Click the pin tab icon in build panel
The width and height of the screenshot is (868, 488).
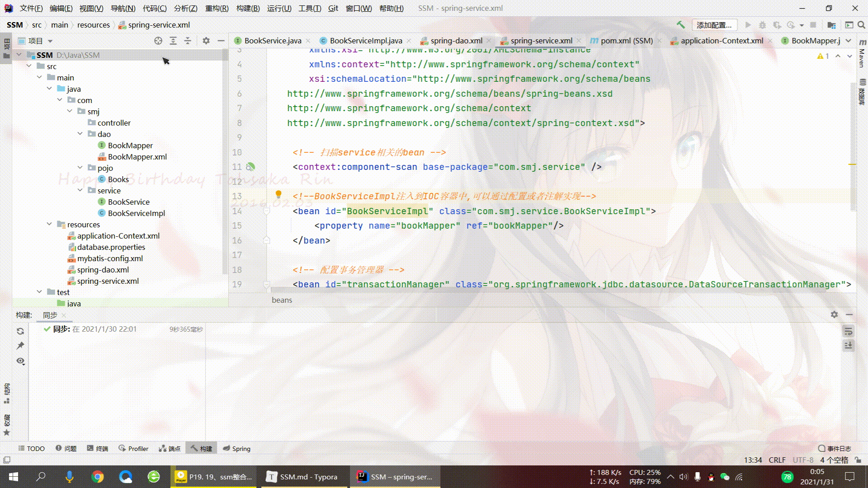coord(20,346)
